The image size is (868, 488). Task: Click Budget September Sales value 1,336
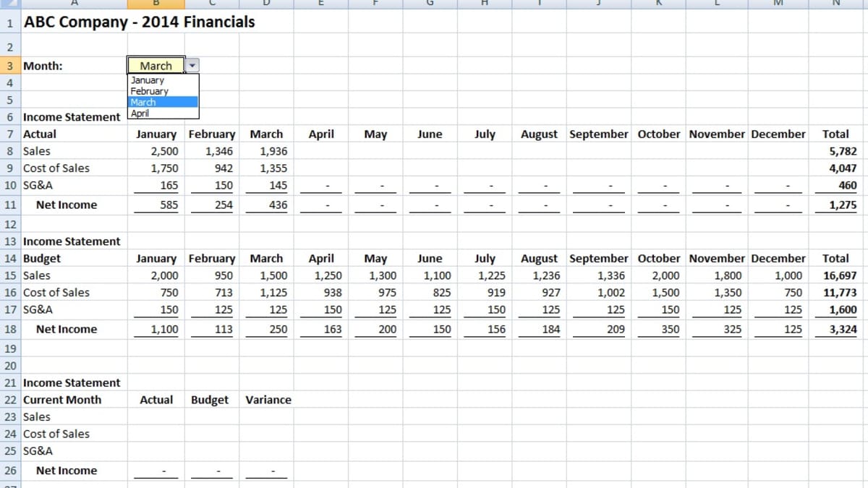[x=610, y=275]
